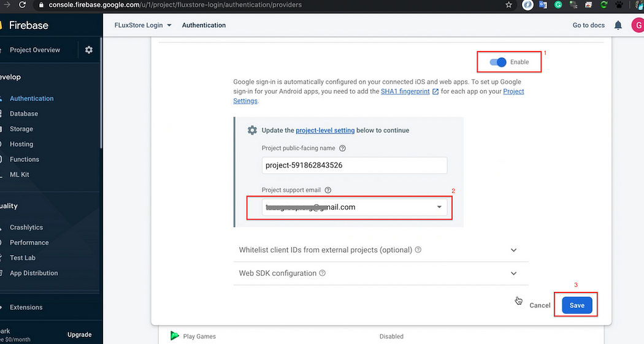Click help icon next to Whitelist client IDs

418,250
